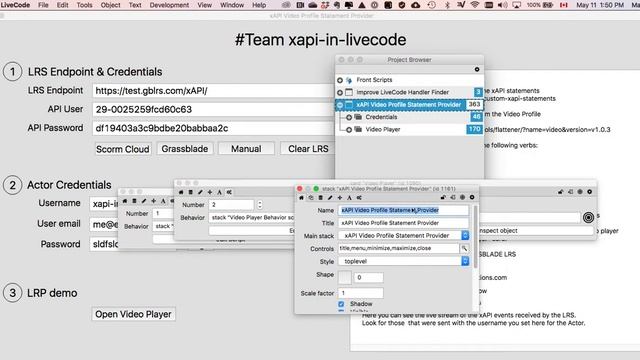Click the stack Name field in inspector
This screenshot has width=640, height=360.
point(403,210)
